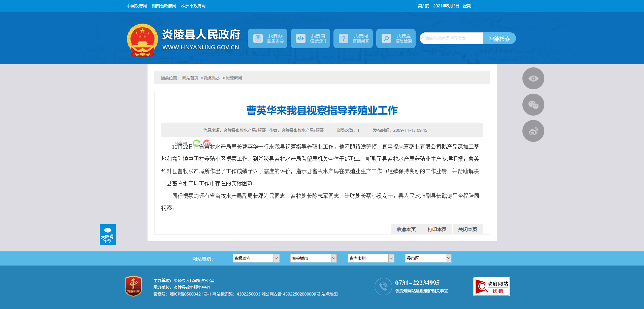Viewport: 644px width, 309px height.
Task: Go to 网站首页 in breadcrumb
Action: (190, 78)
